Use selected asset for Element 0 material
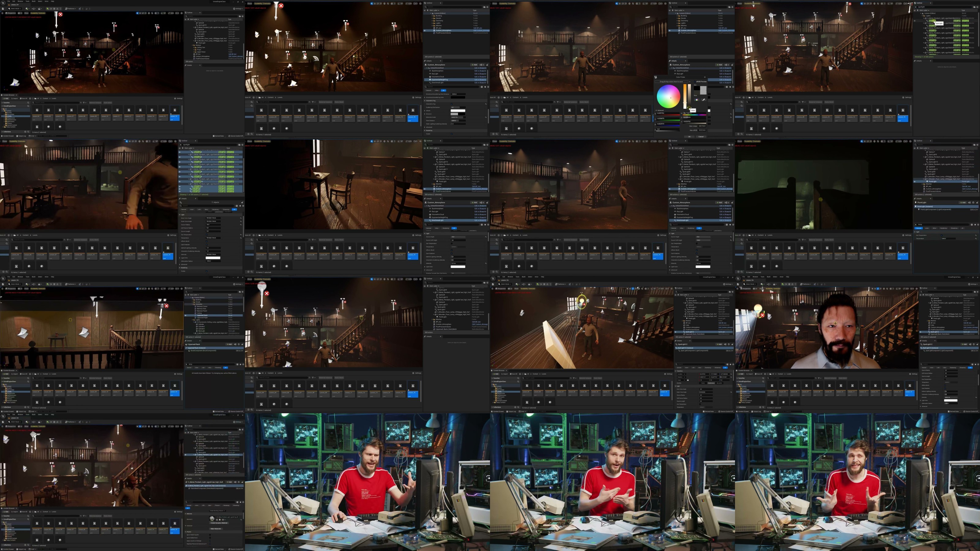The width and height of the screenshot is (980, 551). [x=217, y=520]
